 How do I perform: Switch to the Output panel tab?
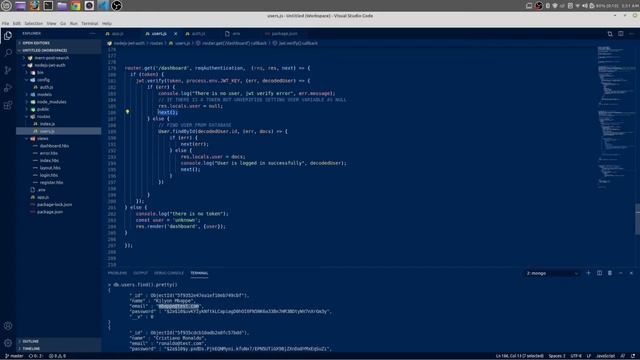tap(140, 273)
